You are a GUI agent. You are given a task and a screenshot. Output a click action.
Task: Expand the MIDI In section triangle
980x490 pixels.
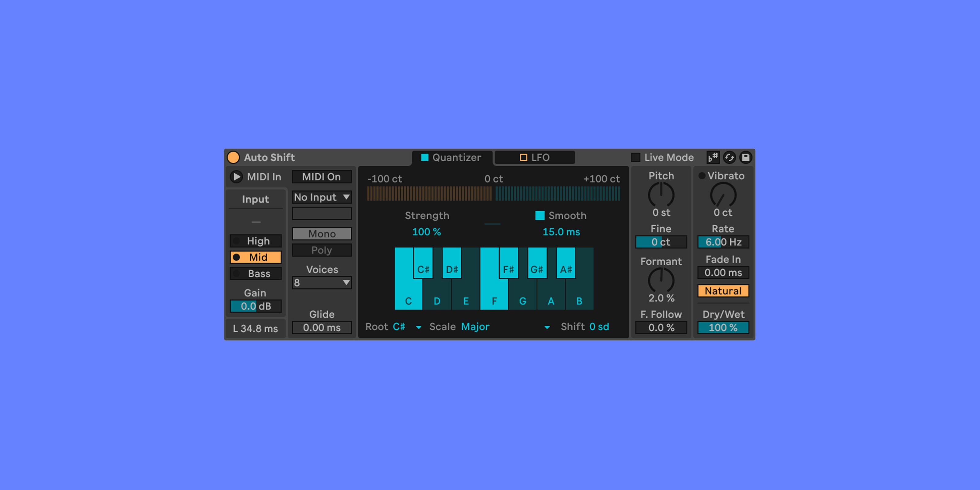click(236, 176)
